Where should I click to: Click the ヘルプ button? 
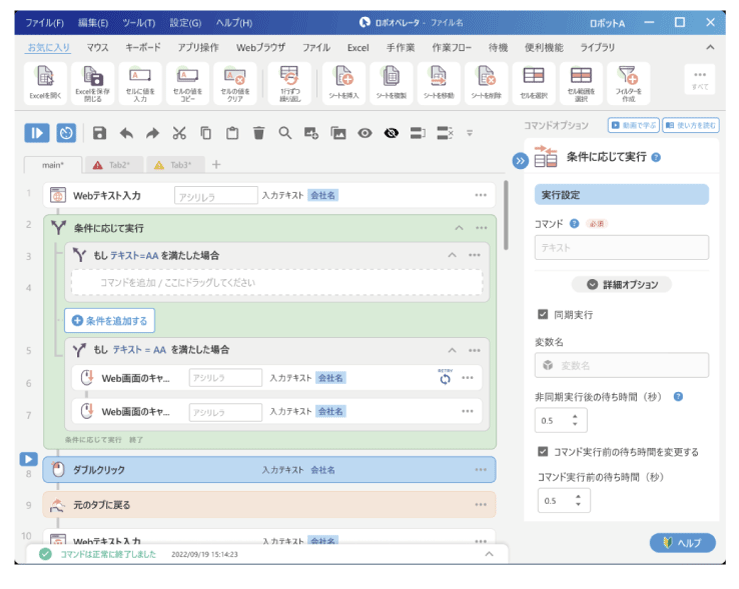click(x=682, y=543)
